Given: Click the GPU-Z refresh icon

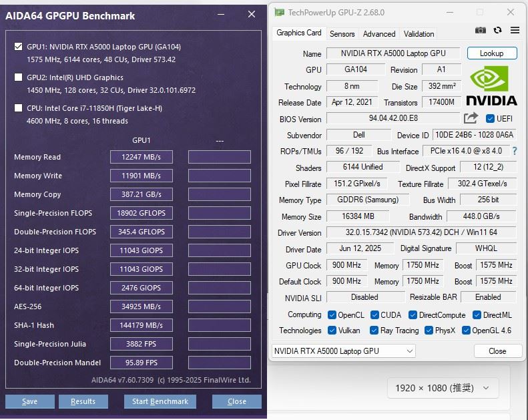Looking at the screenshot, I should 497,31.
